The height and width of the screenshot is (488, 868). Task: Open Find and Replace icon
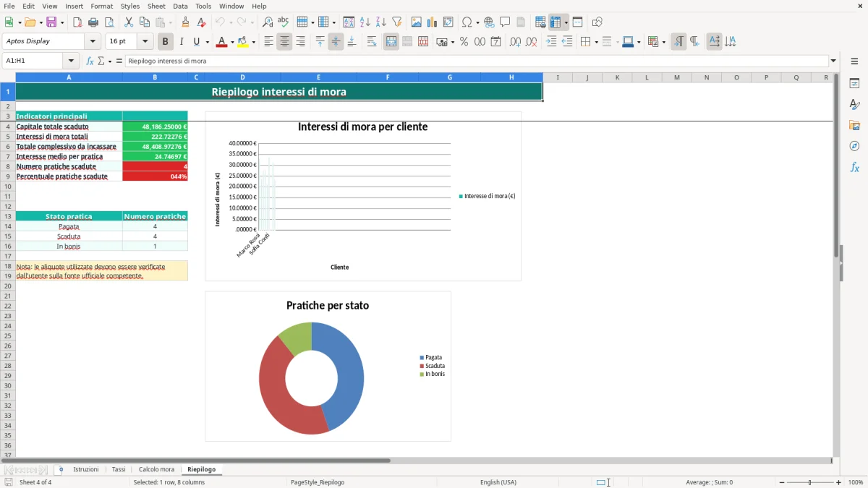point(268,22)
